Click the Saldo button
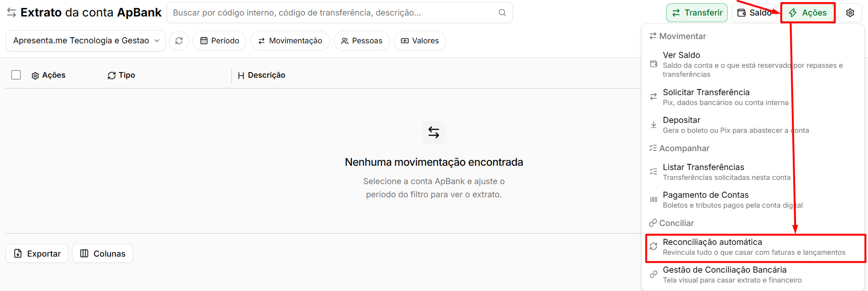The height and width of the screenshot is (291, 868). pyautogui.click(x=754, y=13)
